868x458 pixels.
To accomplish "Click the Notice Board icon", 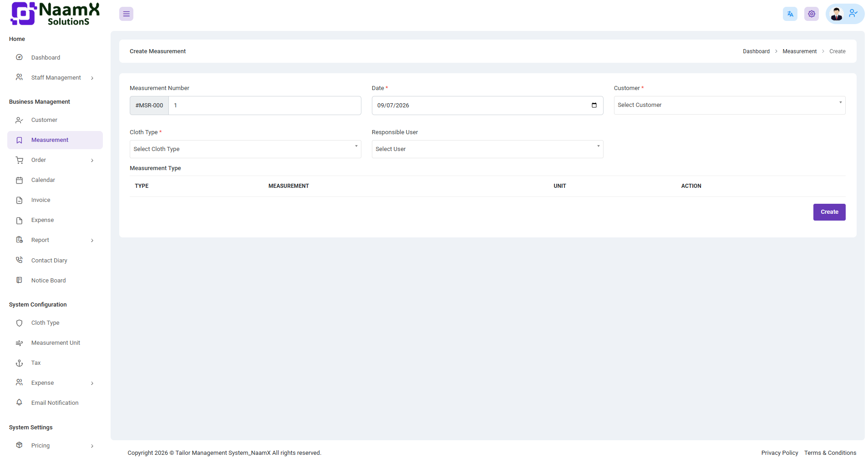I will tap(19, 280).
